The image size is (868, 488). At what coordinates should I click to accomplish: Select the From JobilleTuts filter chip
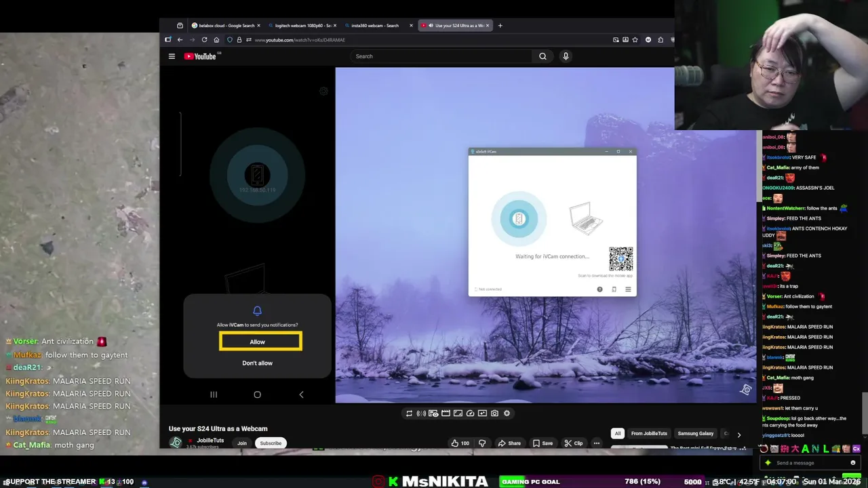[649, 433]
